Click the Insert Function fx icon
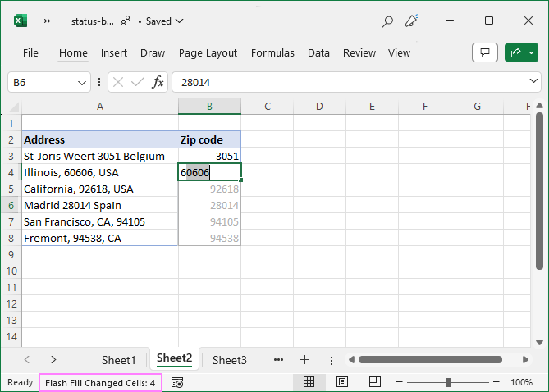This screenshot has width=549, height=392. point(158,82)
